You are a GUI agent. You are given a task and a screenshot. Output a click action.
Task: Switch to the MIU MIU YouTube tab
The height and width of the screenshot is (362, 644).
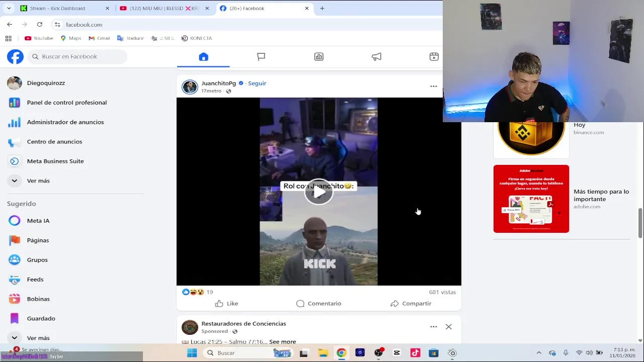point(164,8)
